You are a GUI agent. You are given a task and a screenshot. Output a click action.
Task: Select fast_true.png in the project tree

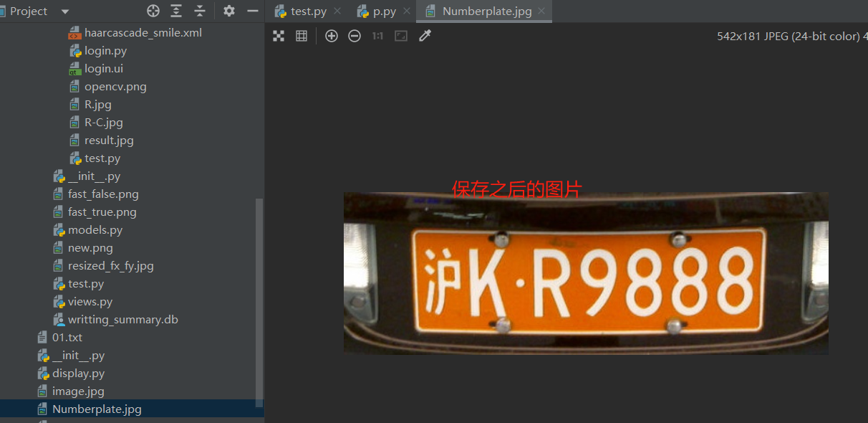(102, 212)
